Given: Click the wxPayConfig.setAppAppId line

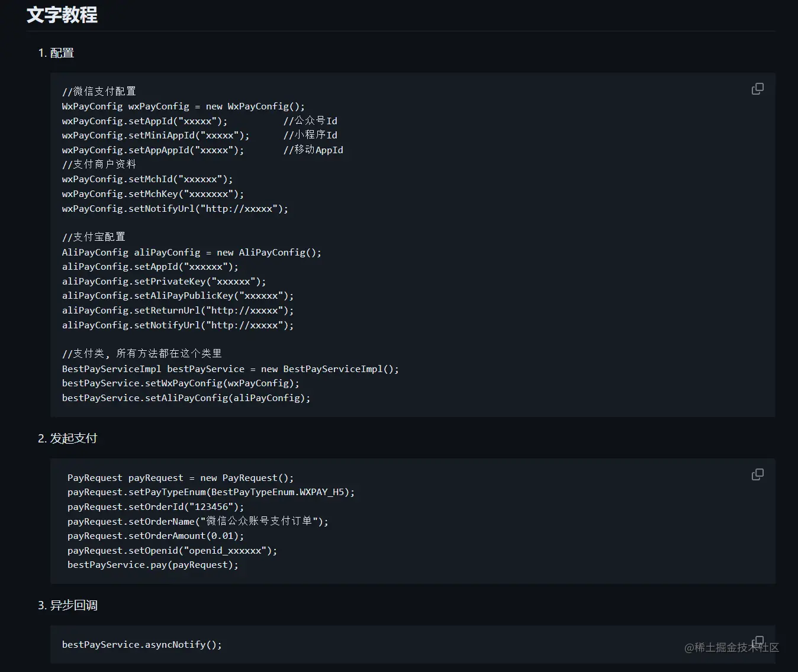Looking at the screenshot, I should point(153,150).
